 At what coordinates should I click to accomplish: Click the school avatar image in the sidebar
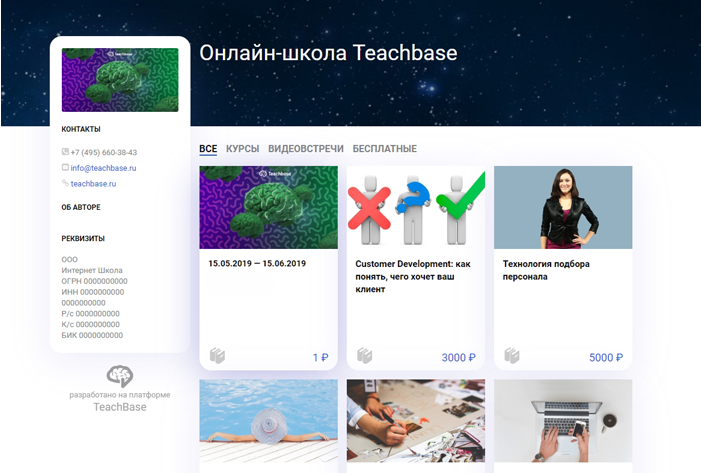coord(120,80)
